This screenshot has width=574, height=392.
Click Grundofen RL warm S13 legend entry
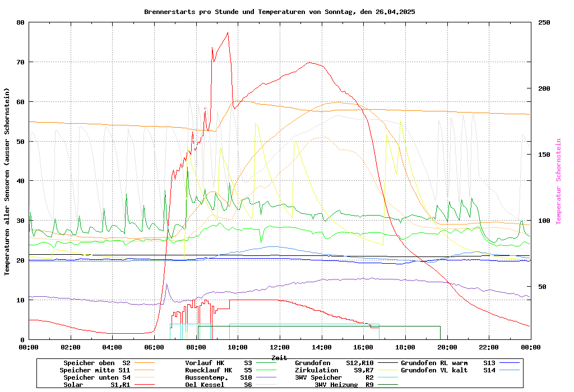coord(448,363)
